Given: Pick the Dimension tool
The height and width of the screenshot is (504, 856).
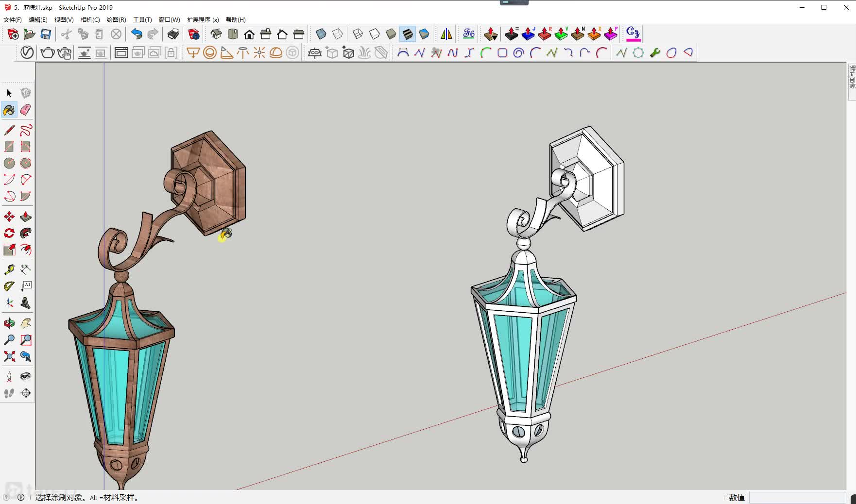Looking at the screenshot, I should [x=26, y=270].
